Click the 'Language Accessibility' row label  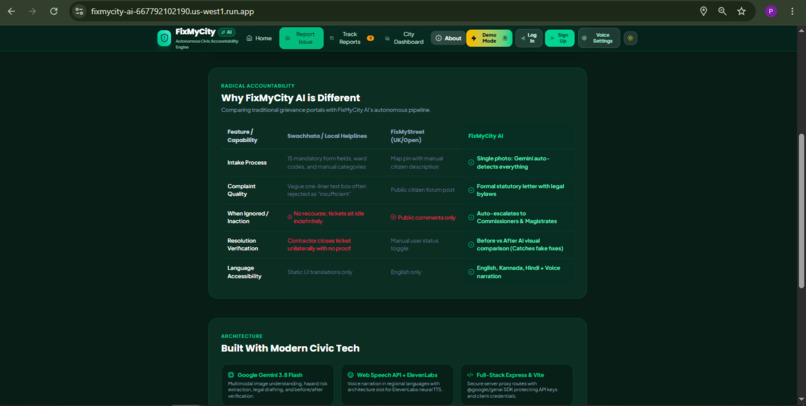point(244,272)
